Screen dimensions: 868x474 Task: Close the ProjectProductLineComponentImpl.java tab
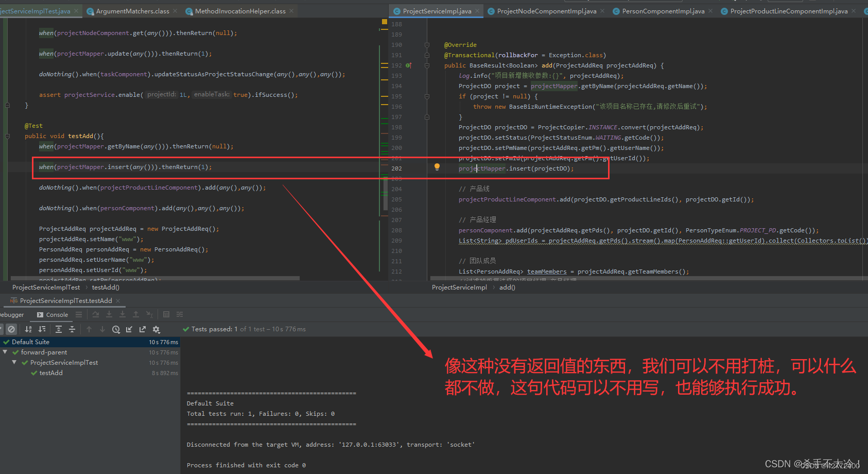click(x=854, y=11)
